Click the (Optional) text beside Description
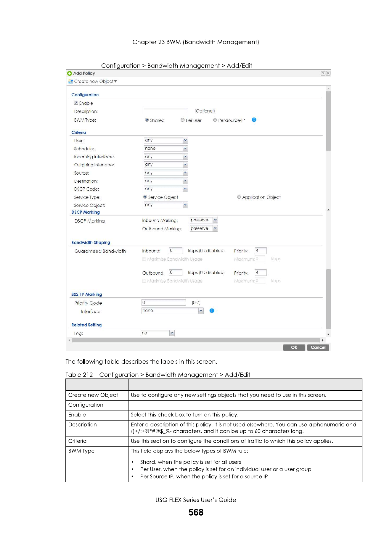This screenshot has width=392, height=554. tap(205, 111)
